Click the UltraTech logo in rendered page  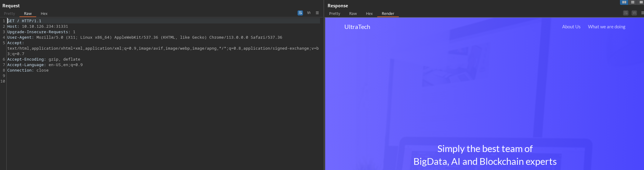click(x=357, y=27)
